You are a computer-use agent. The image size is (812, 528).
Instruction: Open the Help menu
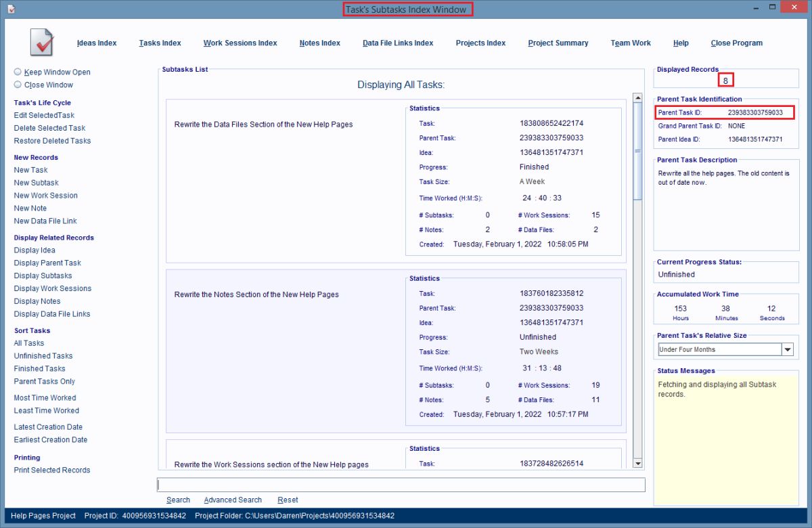[x=681, y=43]
